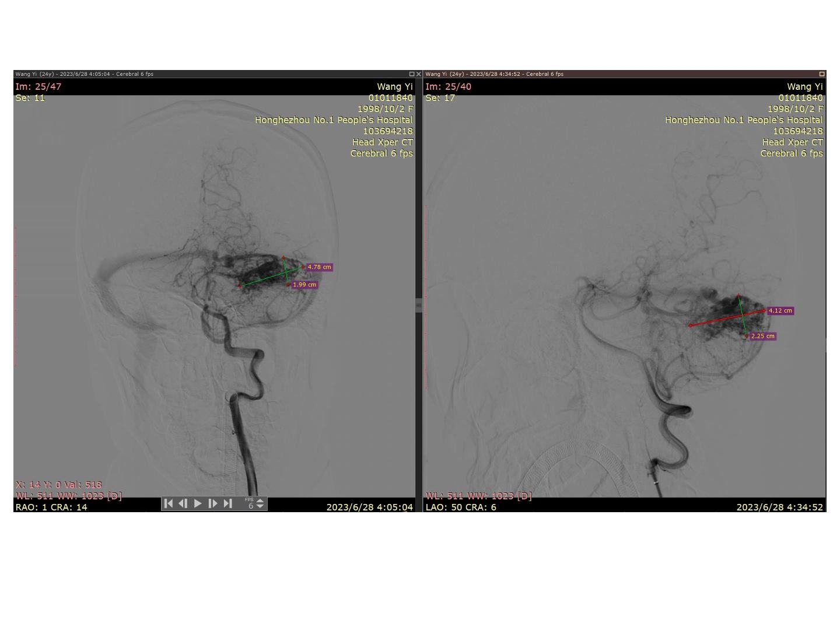Click 'RAO: 1 CRA: 14' angle text
The height and width of the screenshot is (630, 840).
pyautogui.click(x=51, y=507)
